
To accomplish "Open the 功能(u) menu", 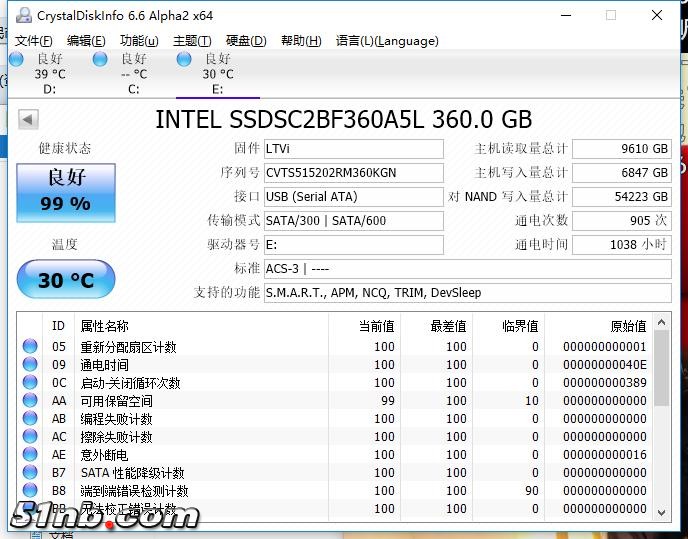I will click(x=139, y=41).
